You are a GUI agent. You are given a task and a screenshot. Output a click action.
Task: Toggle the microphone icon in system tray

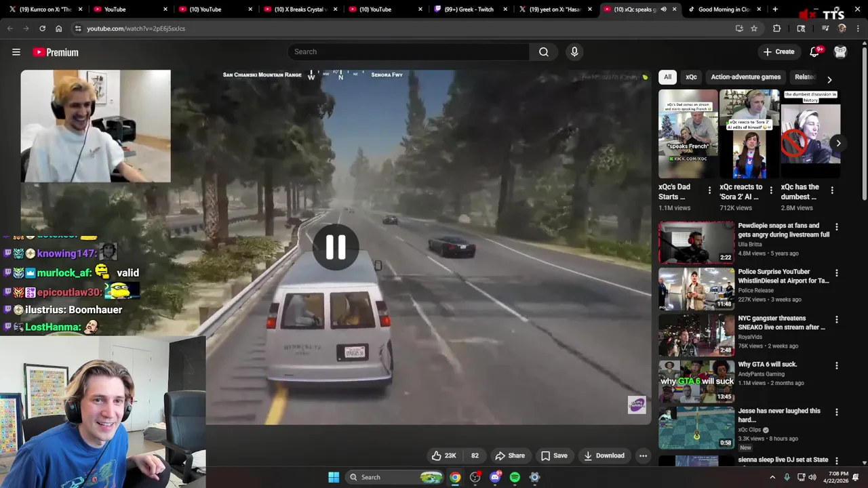787,477
